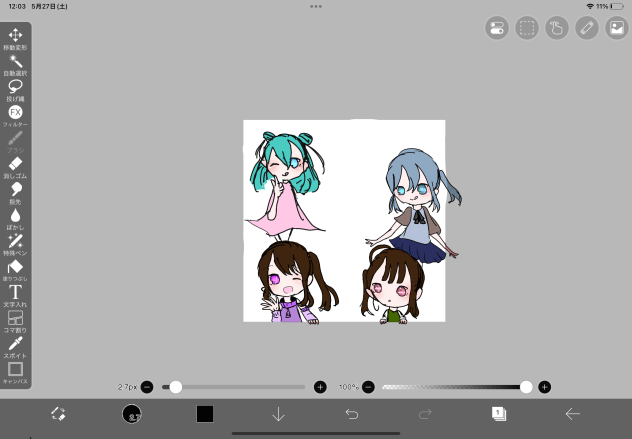Open the FX Filter (フィルター) tool
Screen dimensions: 632x439
15,116
